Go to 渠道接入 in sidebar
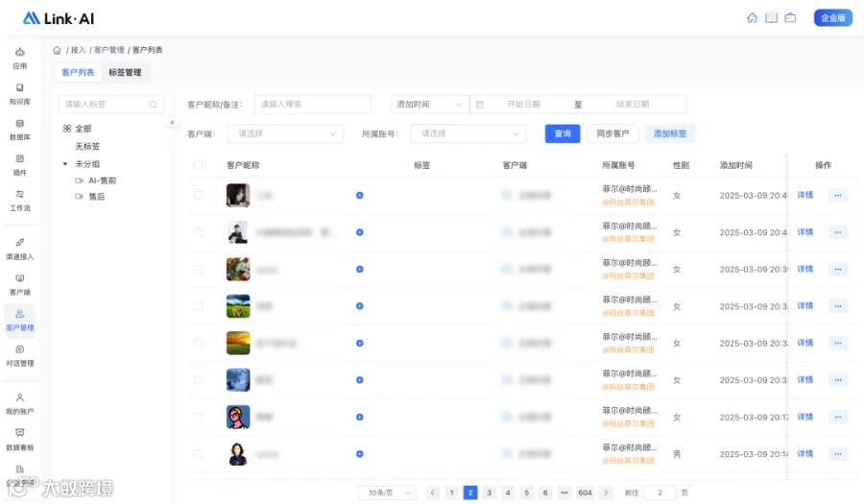The height and width of the screenshot is (504, 864). pos(20,249)
